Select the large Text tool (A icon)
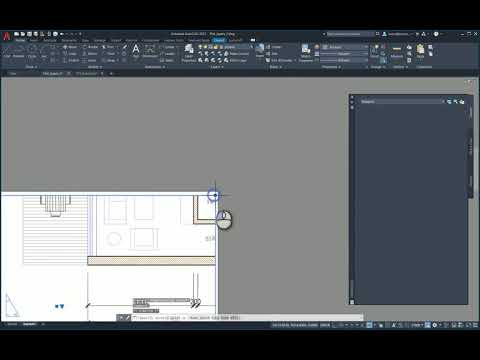This screenshot has height=360, width=480. coord(136,51)
